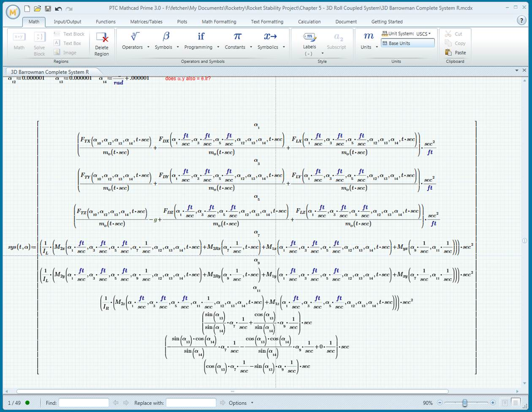
Task: Open the Constants pi palette
Action: 237,37
